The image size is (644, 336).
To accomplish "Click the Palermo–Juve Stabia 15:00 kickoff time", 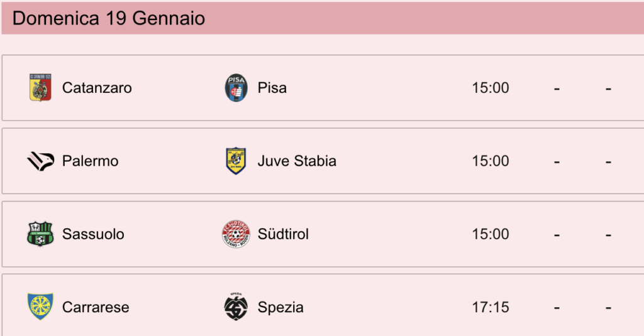I will pos(491,161).
